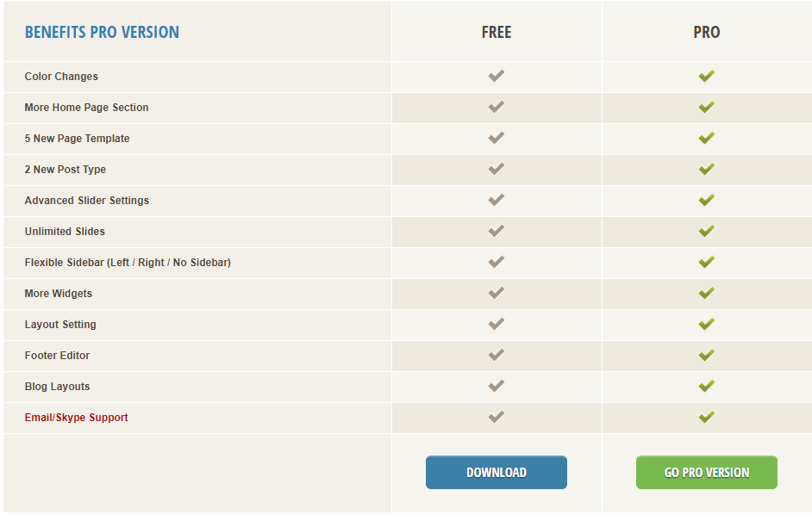The image size is (812, 515).
Task: Click the Pro checkmark for Color Changes
Action: [x=706, y=76]
